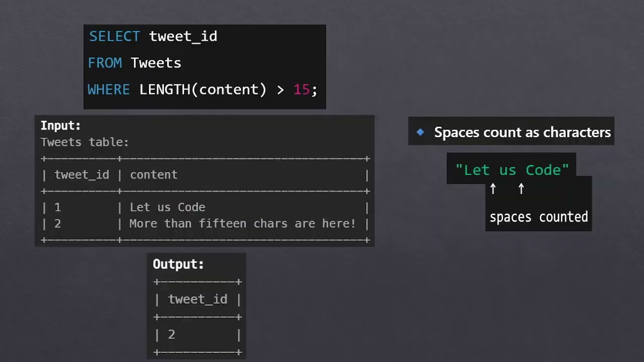Click the right upward arrow under the quoted string

click(x=521, y=189)
